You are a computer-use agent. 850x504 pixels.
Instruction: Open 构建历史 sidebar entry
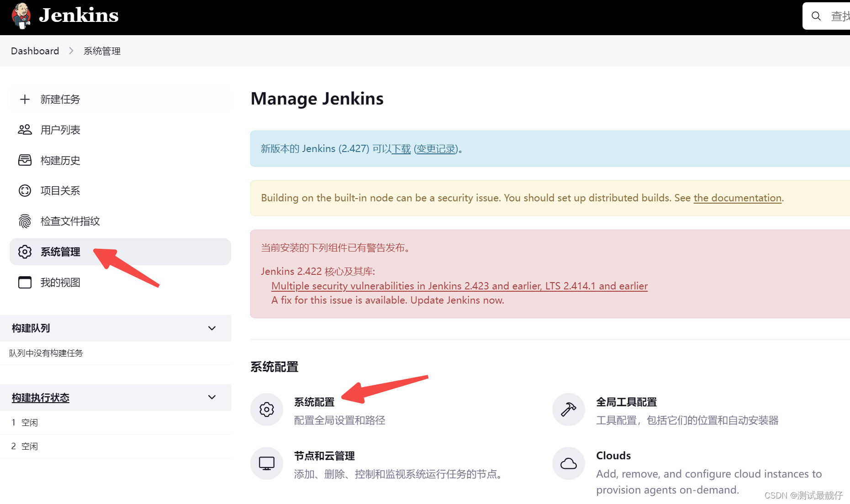coord(120,160)
